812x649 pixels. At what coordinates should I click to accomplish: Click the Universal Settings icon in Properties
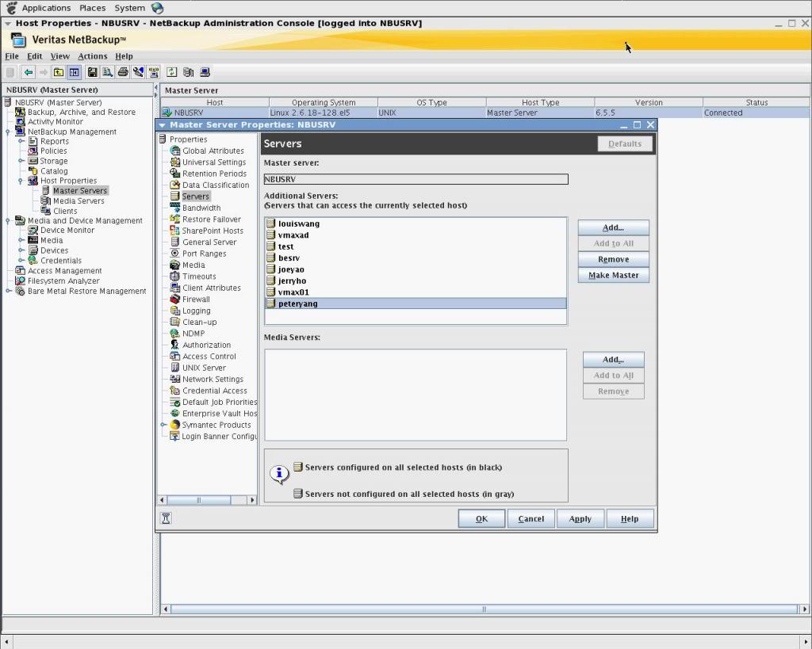pos(175,162)
